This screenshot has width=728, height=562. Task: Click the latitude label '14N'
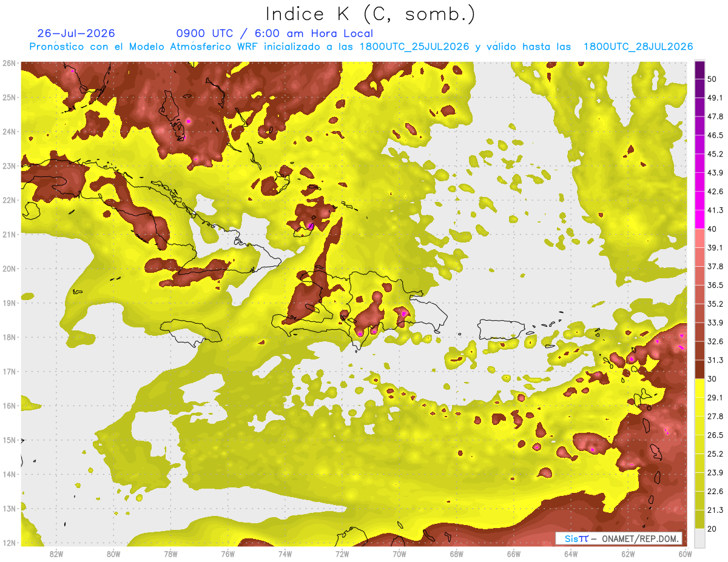(x=9, y=474)
